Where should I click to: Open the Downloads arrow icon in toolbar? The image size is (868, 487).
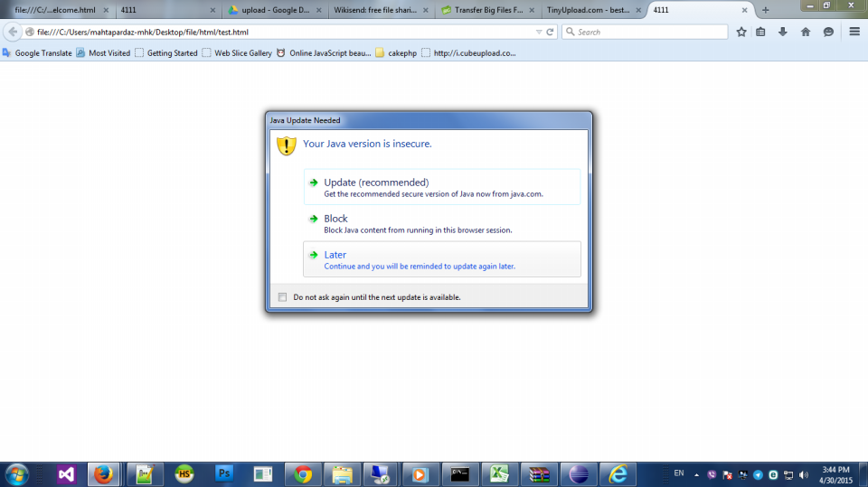[782, 32]
